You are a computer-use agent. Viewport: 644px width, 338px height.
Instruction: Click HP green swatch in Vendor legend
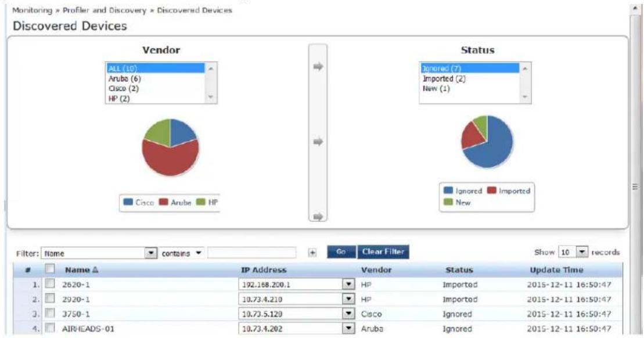pos(200,202)
